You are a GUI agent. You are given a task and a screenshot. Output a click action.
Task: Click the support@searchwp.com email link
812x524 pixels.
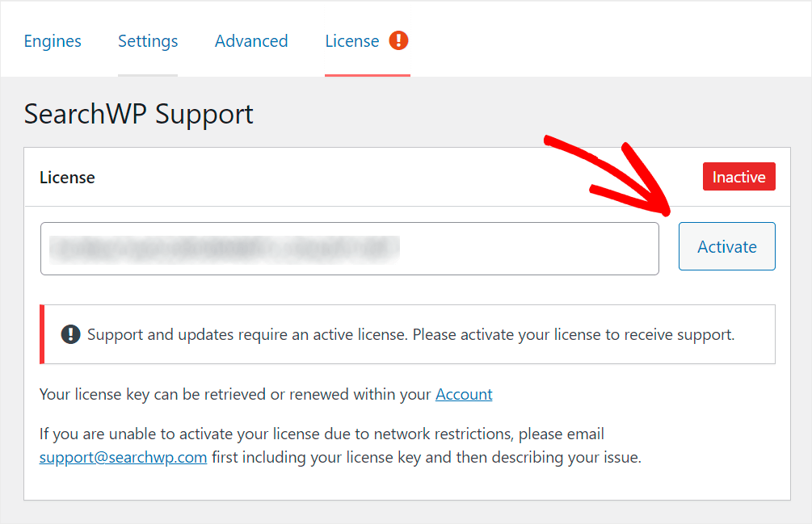pos(124,457)
